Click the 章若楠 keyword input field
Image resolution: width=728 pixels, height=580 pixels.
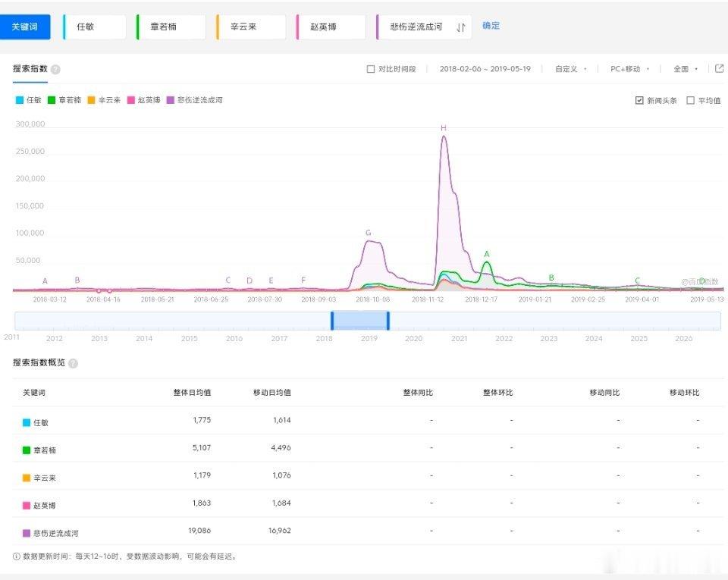coord(171,27)
